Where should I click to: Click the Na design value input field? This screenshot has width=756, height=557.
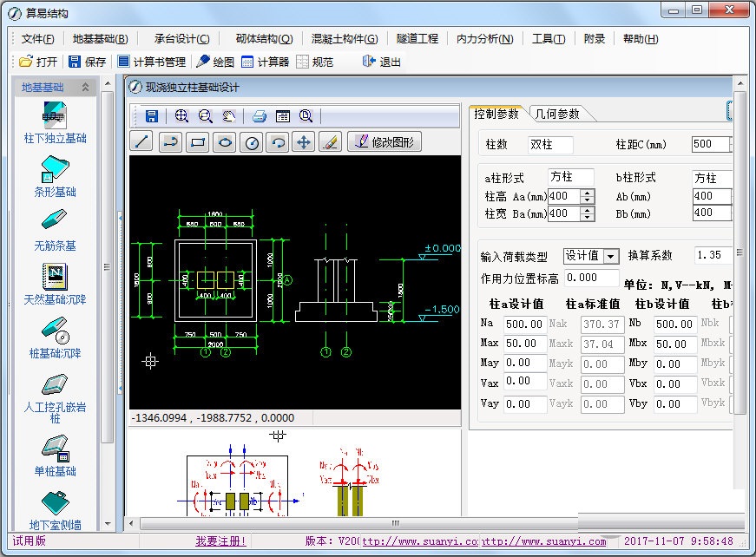point(524,324)
